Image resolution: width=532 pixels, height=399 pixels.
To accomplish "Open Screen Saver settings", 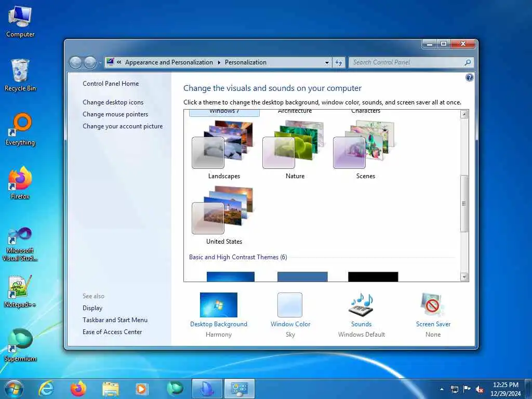I will (433, 314).
